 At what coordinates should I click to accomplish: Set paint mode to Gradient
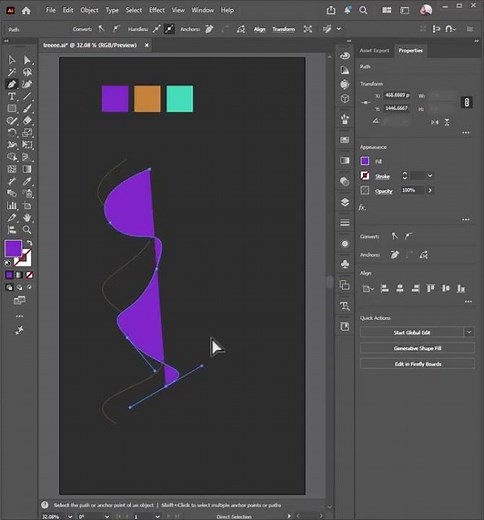[x=19, y=275]
